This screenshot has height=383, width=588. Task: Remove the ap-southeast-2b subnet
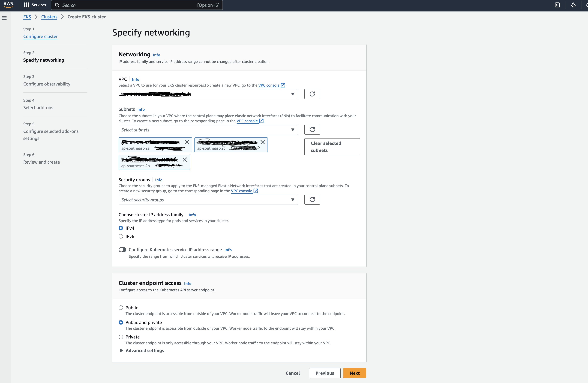click(185, 160)
